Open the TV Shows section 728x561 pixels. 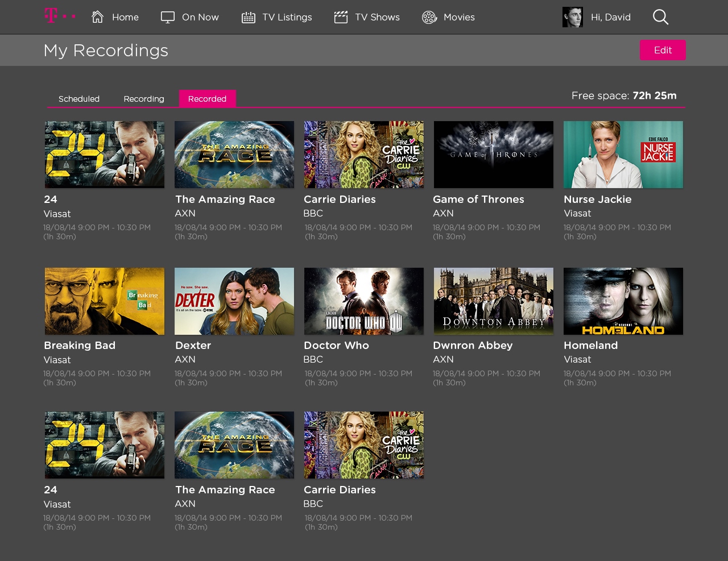377,17
